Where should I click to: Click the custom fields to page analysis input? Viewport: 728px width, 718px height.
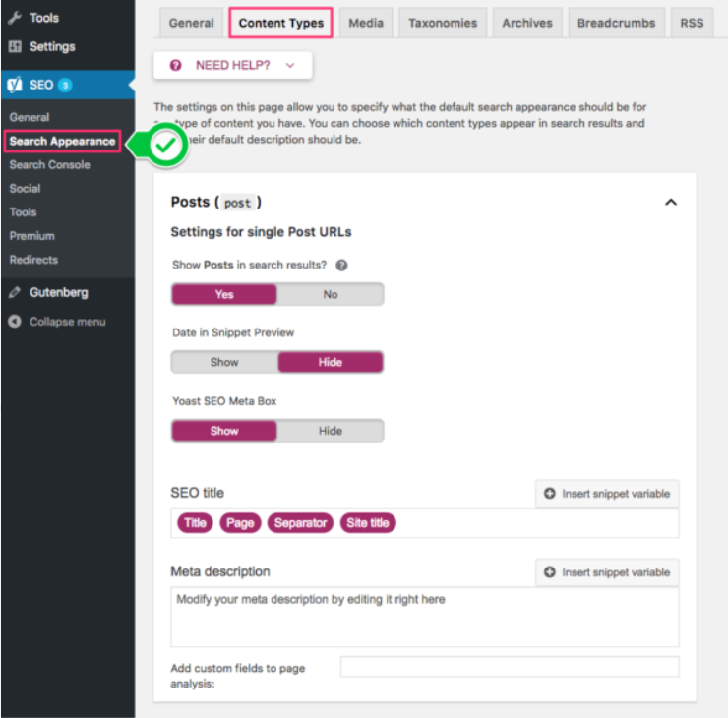click(510, 667)
